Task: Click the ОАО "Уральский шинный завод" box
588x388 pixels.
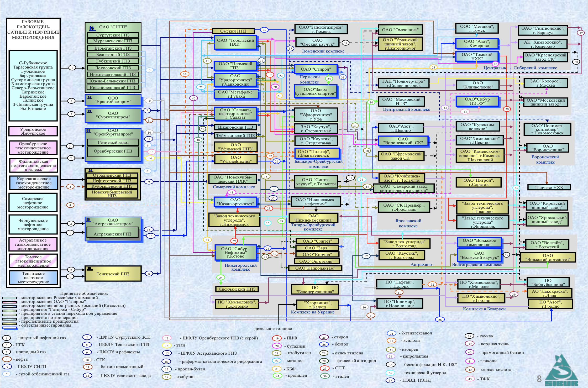Action: point(400,44)
